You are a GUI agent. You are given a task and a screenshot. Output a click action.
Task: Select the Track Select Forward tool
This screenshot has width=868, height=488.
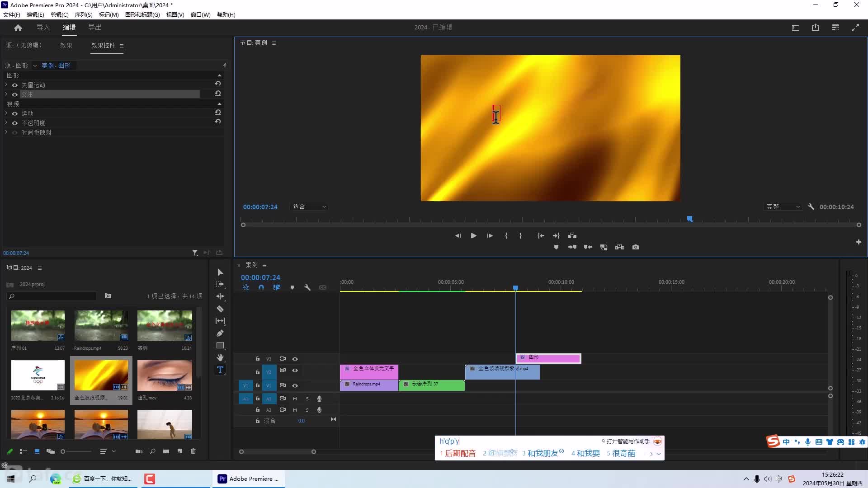[x=220, y=284]
